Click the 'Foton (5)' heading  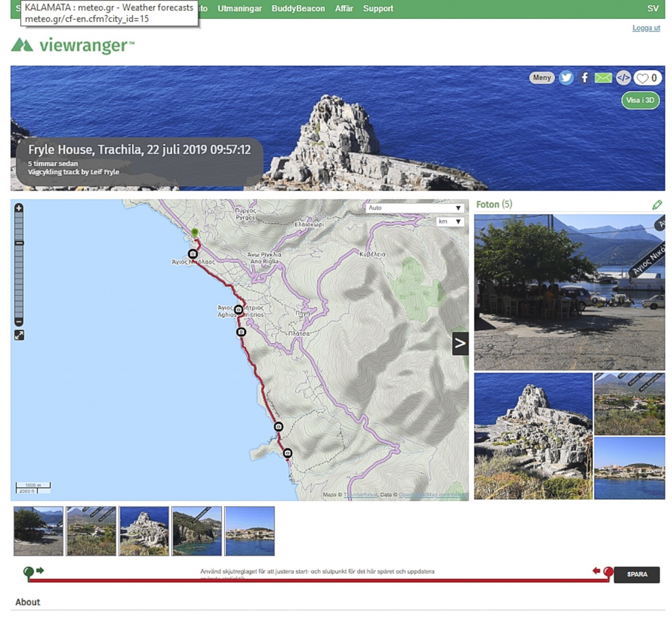coord(494,204)
